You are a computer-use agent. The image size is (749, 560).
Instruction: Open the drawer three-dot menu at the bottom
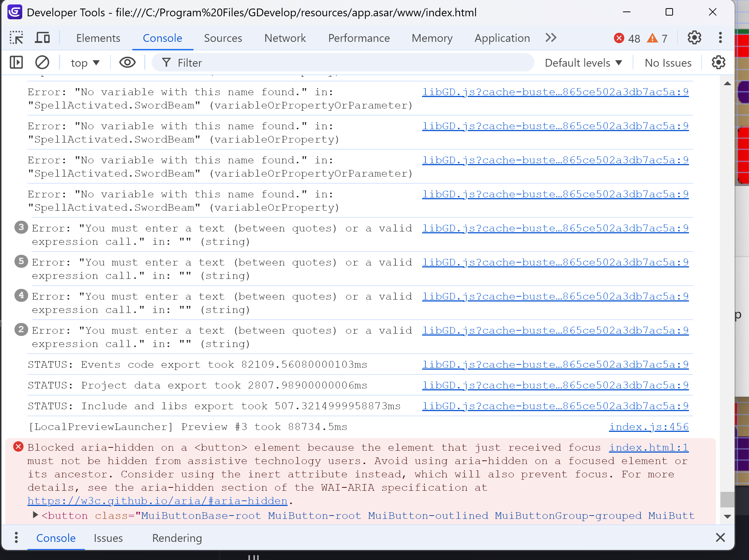tap(16, 537)
